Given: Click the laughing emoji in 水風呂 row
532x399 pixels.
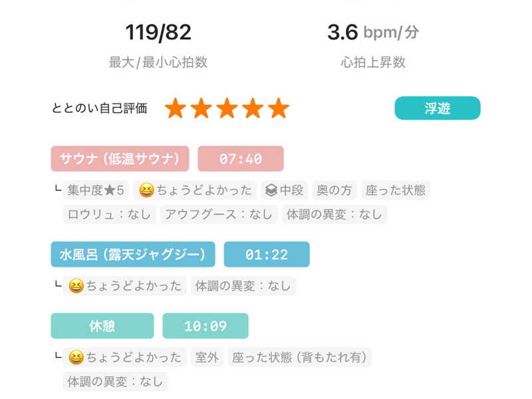Looking at the screenshot, I should 76,286.
